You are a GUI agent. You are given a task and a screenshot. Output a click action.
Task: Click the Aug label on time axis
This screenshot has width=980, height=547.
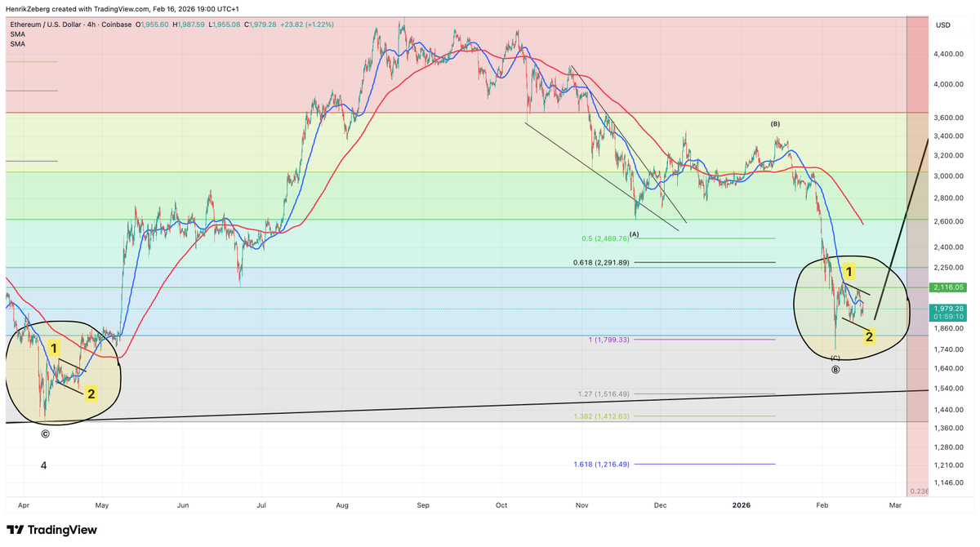pos(342,506)
